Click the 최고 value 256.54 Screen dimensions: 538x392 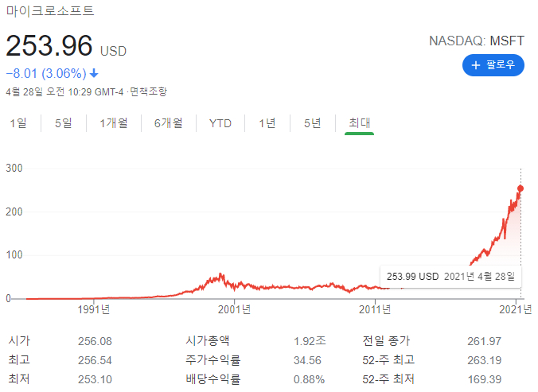[x=95, y=360]
